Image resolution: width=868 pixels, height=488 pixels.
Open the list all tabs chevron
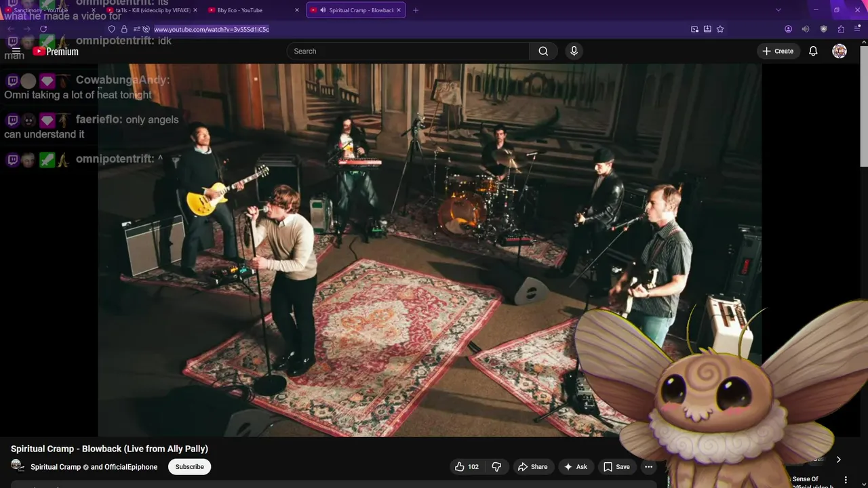[x=778, y=10]
